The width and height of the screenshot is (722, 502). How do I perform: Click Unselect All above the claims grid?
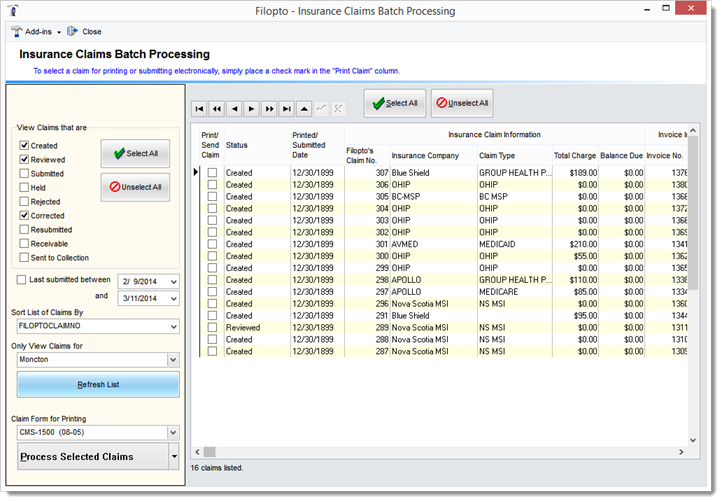click(462, 103)
